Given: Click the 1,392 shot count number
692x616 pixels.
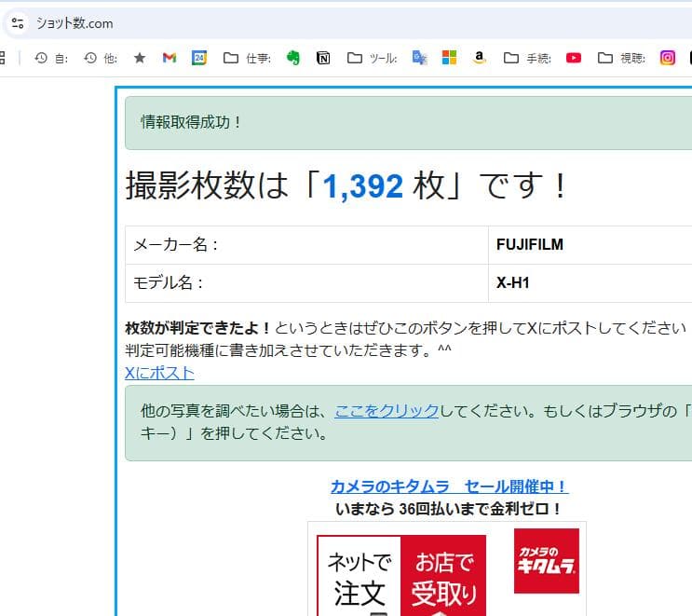Looking at the screenshot, I should click(x=363, y=185).
